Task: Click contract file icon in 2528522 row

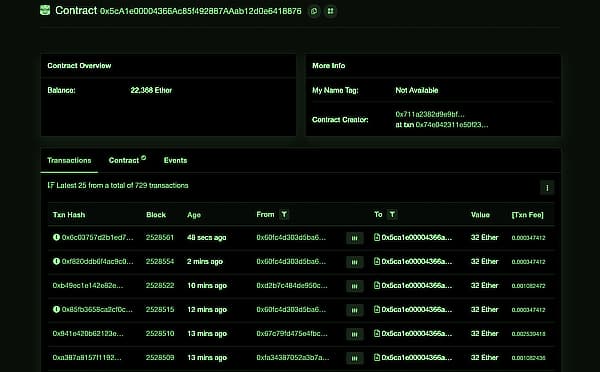Action: (x=377, y=285)
